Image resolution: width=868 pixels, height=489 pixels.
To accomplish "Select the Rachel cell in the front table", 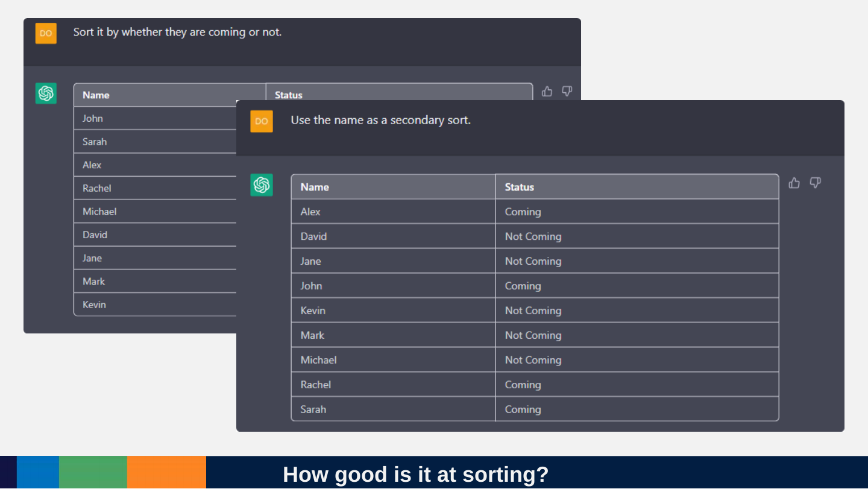I will (393, 385).
